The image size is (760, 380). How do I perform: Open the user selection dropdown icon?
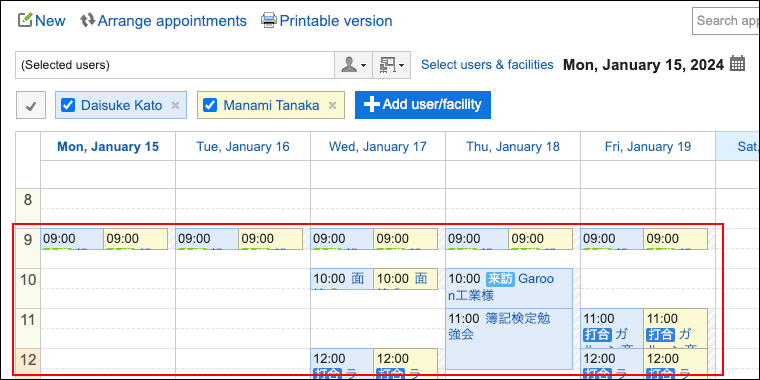353,65
